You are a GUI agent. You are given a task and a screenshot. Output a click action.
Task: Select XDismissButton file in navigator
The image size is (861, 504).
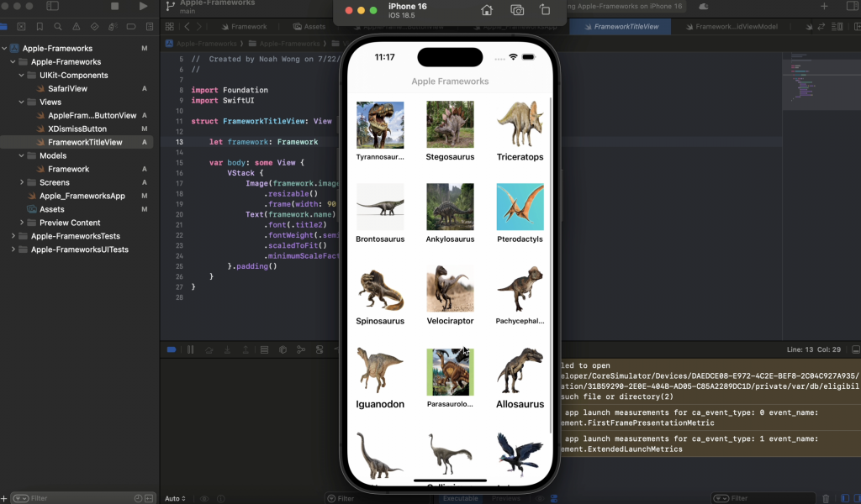pyautogui.click(x=77, y=129)
